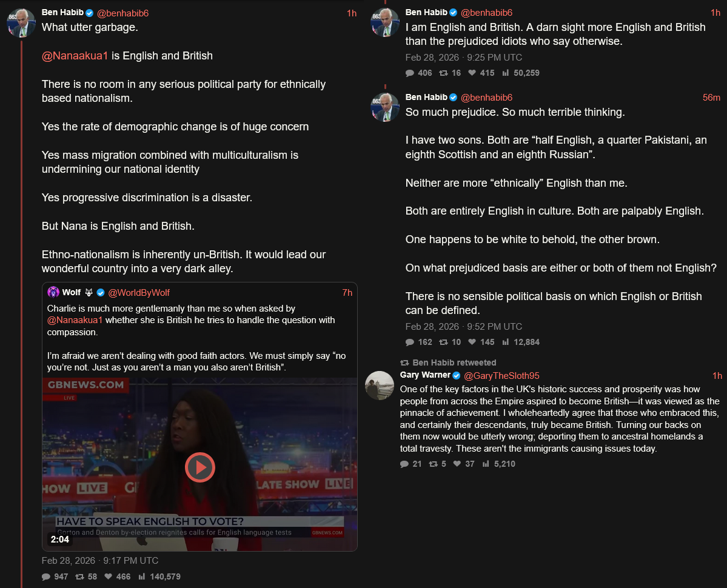
Task: Like the tweet with 145 hearts
Action: [x=472, y=342]
